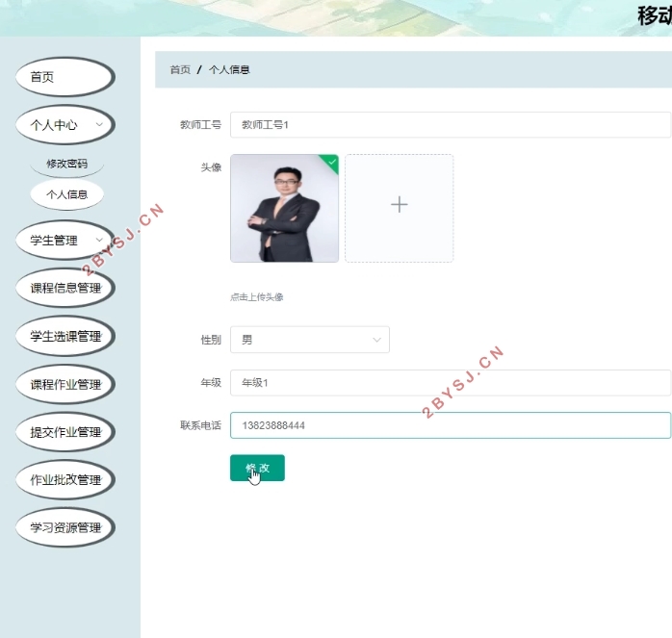Open 作业批改管理 in sidebar
672x638 pixels.
tap(65, 479)
